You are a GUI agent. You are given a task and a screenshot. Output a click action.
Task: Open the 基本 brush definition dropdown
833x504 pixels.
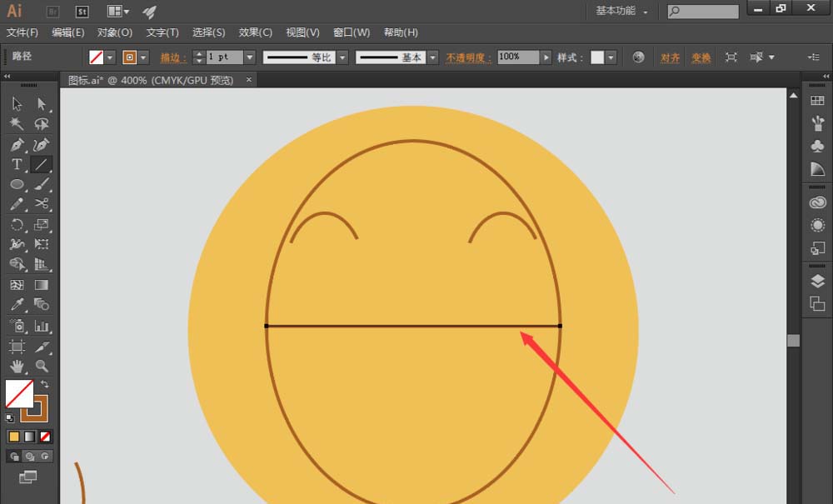point(433,57)
